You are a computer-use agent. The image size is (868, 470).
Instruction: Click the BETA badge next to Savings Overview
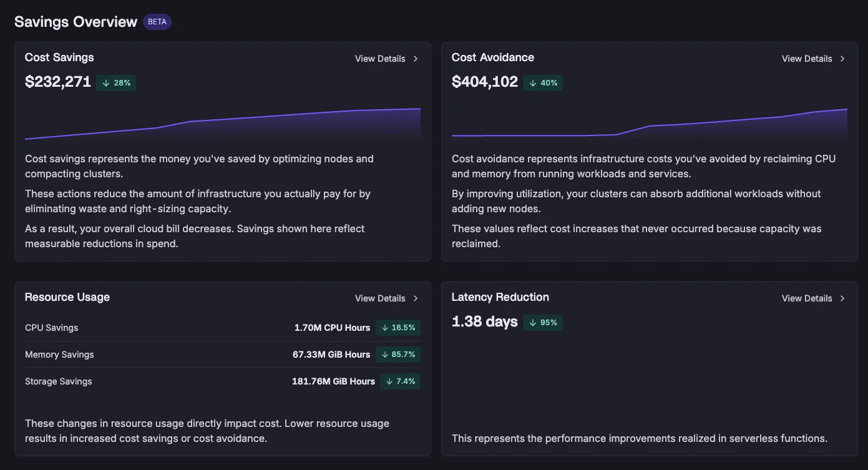pos(157,22)
